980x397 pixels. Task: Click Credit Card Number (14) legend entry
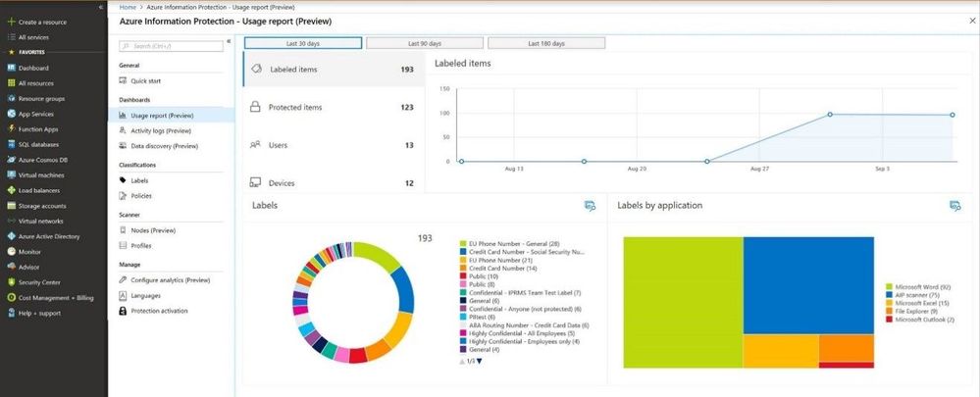498,268
